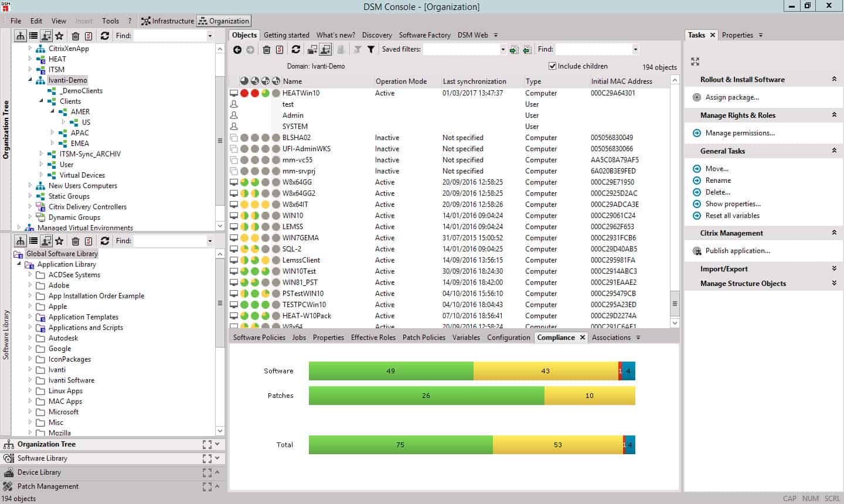Click the red checklist icon in Objects toolbar
Screen dimensions: 844x504
click(280, 50)
